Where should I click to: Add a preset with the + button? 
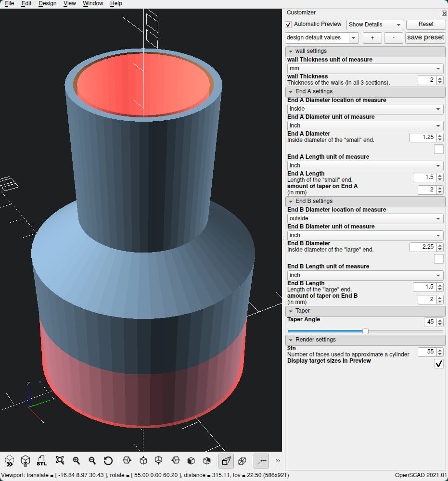372,38
